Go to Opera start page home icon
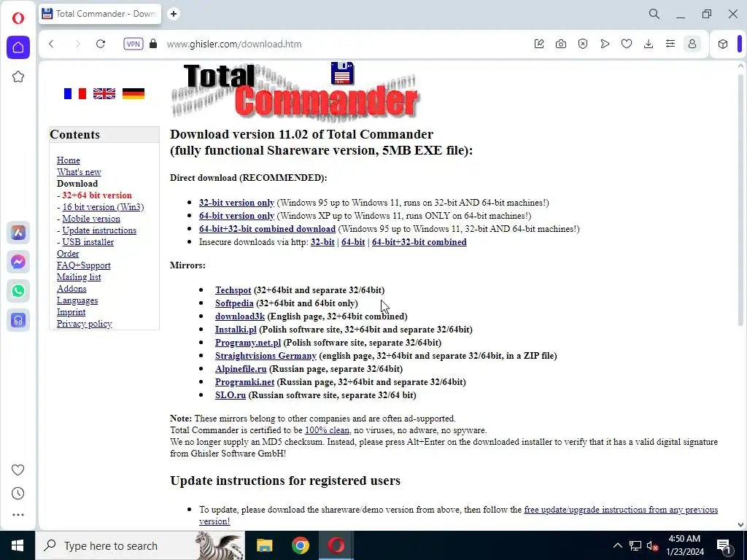The height and width of the screenshot is (560, 747). tap(18, 47)
